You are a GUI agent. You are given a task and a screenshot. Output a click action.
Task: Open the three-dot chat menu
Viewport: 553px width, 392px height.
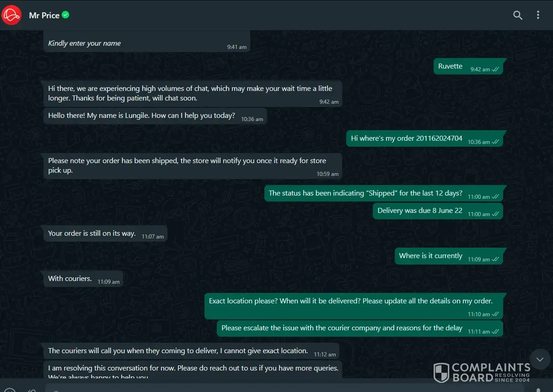coord(538,15)
